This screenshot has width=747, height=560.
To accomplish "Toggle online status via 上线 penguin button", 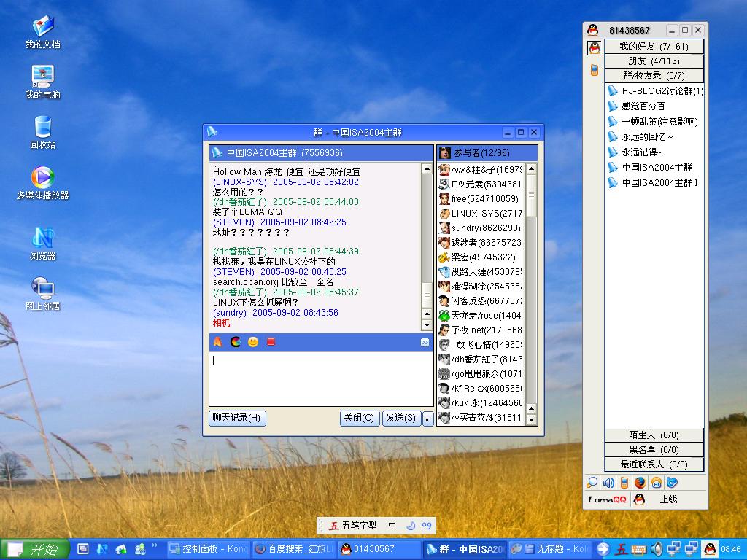I will pyautogui.click(x=640, y=499).
